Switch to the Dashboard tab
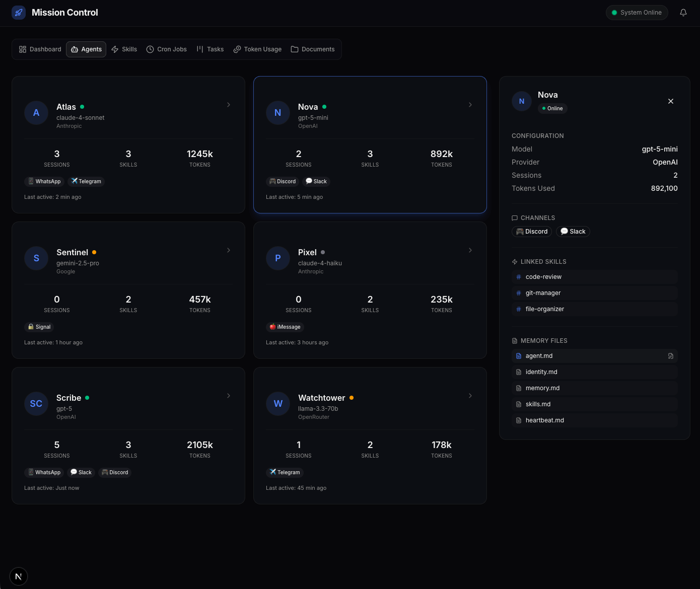 pyautogui.click(x=40, y=49)
